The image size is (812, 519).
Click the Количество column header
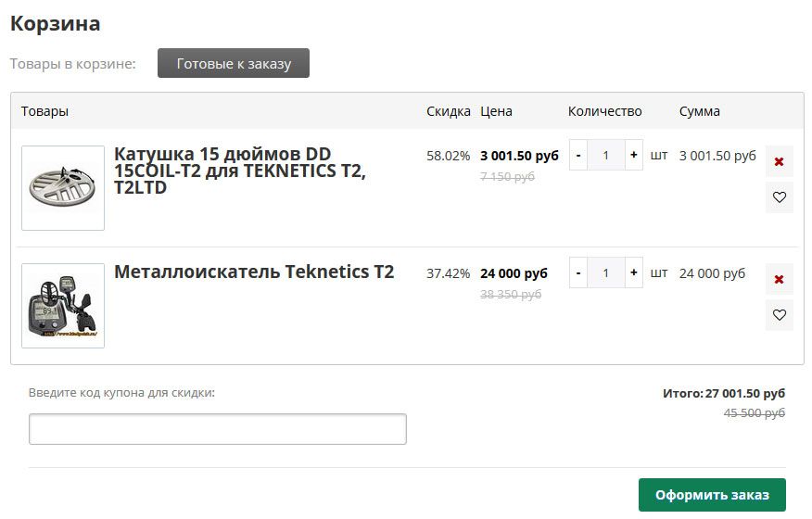click(x=605, y=111)
